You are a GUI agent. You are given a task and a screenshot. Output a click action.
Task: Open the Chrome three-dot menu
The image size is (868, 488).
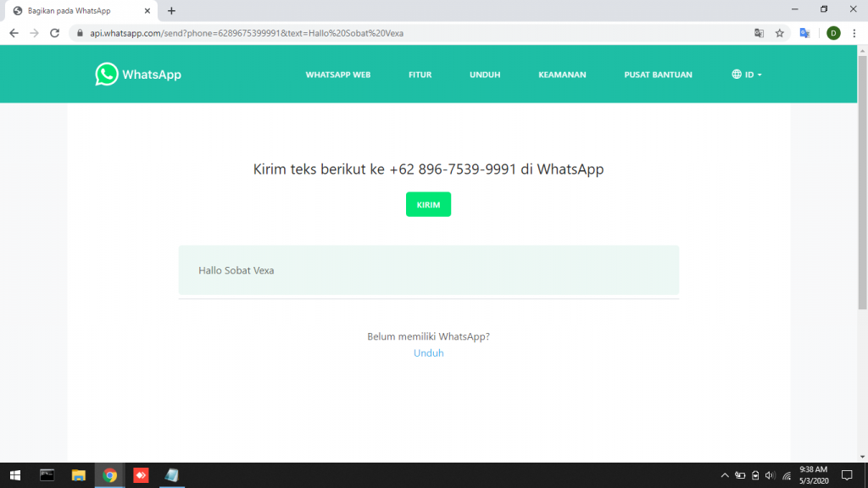click(x=854, y=33)
